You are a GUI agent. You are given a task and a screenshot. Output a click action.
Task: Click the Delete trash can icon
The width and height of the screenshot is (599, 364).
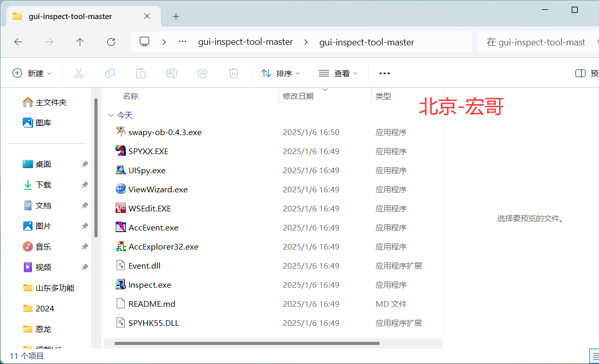233,73
